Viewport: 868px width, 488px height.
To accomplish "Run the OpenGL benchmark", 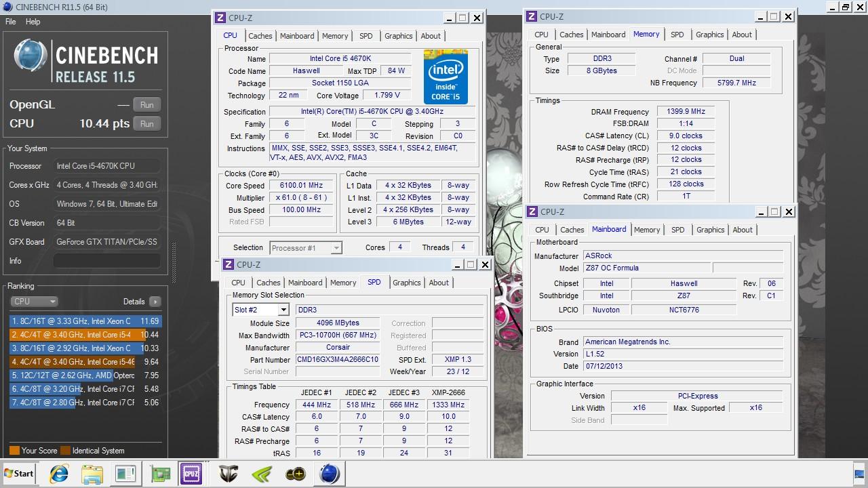I will click(147, 105).
